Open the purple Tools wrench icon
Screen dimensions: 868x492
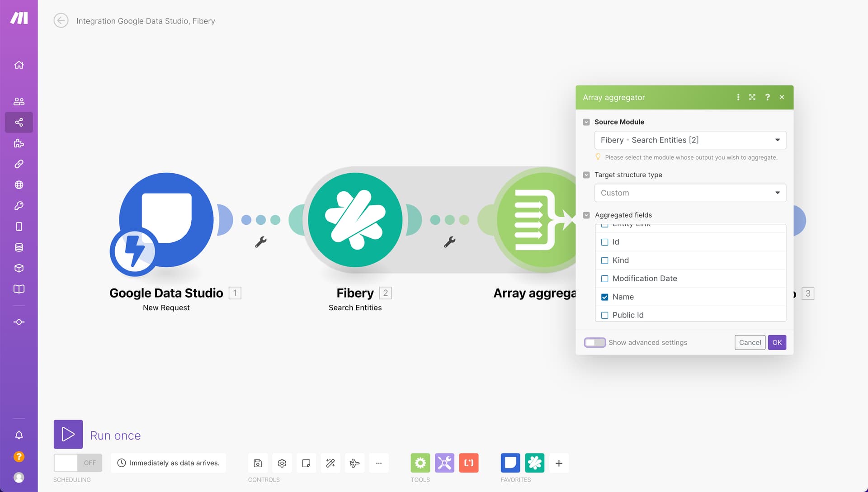445,463
